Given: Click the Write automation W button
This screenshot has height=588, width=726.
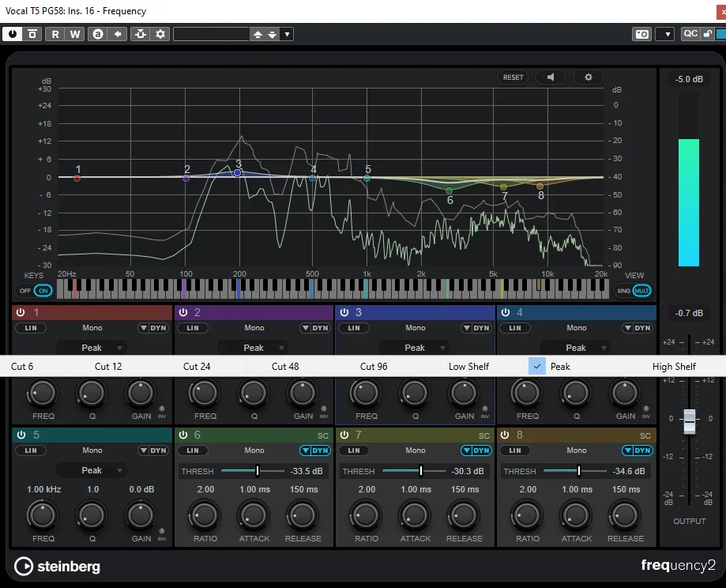Looking at the screenshot, I should tap(75, 34).
